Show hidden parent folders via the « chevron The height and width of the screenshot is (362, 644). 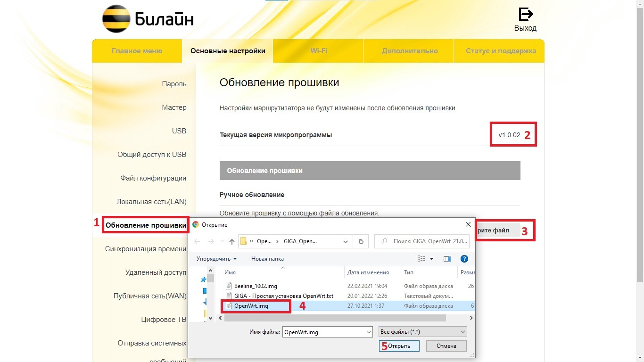(252, 241)
